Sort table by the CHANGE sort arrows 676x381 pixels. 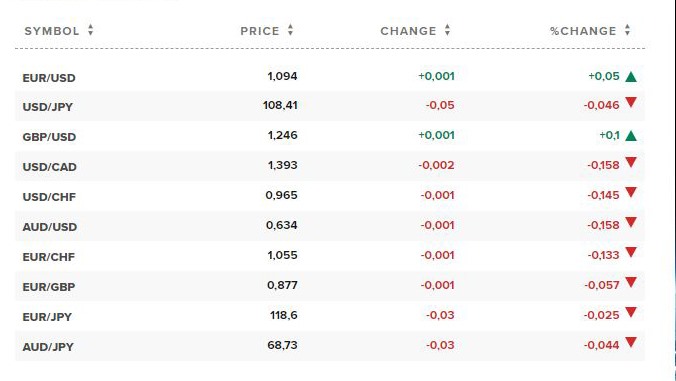pyautogui.click(x=448, y=30)
